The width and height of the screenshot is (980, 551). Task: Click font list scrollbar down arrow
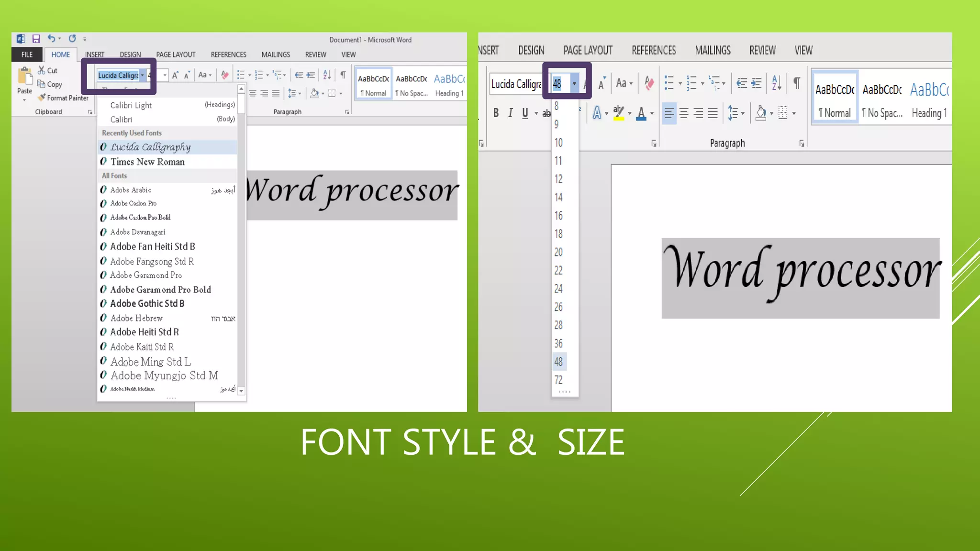(242, 391)
